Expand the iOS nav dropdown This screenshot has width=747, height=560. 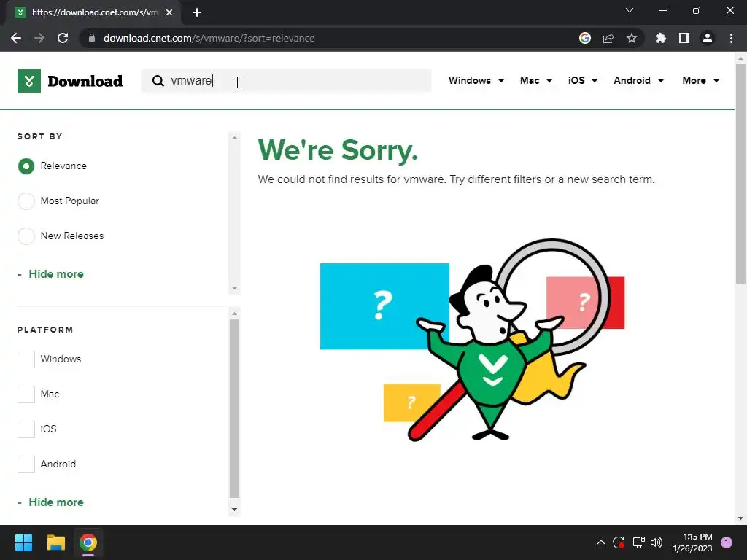point(582,80)
